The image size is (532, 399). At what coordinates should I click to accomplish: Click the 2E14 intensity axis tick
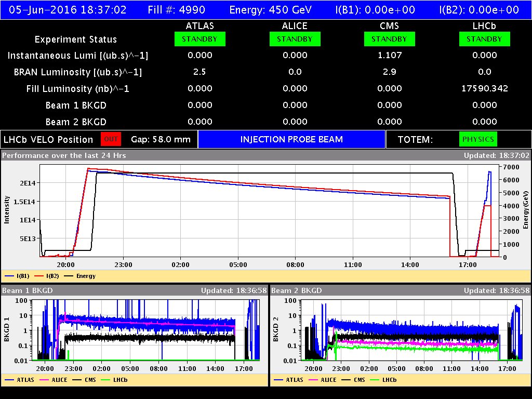(28, 183)
